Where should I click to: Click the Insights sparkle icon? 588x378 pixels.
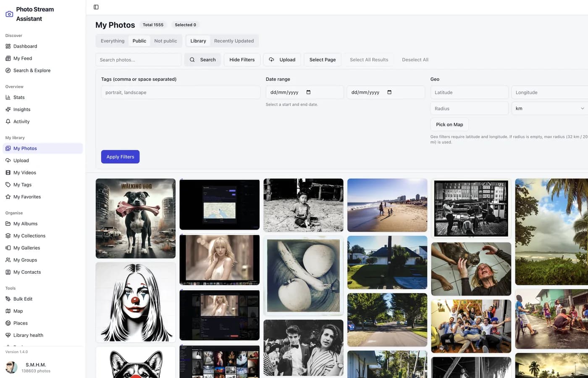pyautogui.click(x=8, y=109)
